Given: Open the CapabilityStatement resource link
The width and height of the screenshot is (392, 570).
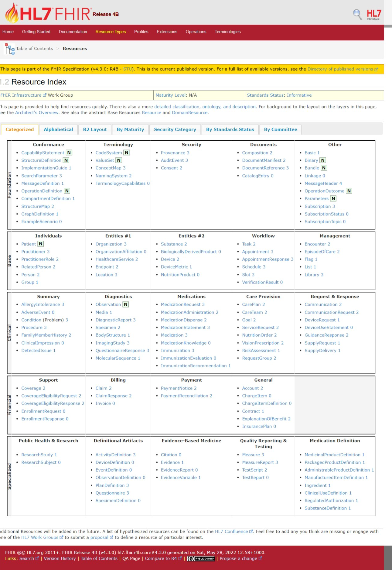Looking at the screenshot, I should [43, 153].
